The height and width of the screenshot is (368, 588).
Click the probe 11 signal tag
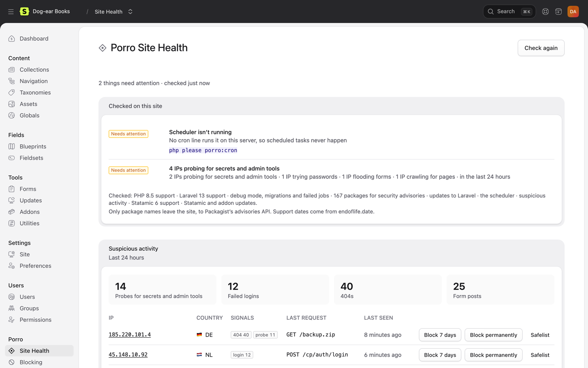click(265, 335)
